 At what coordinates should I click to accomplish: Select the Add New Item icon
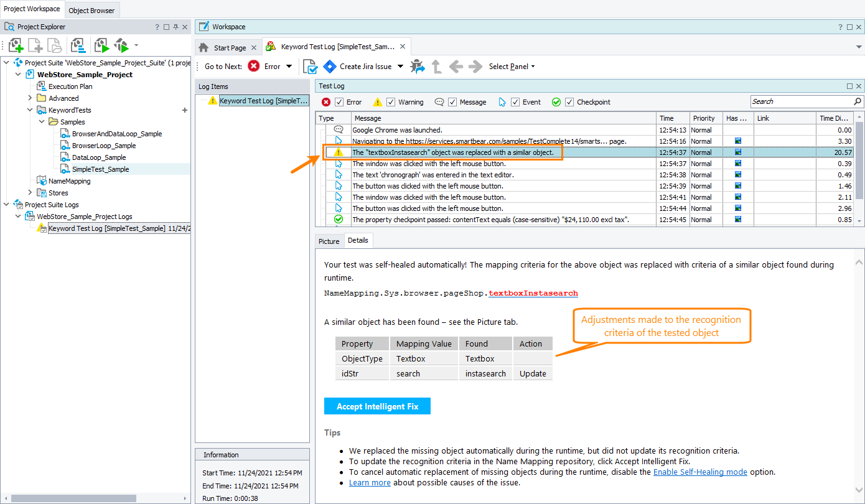(x=16, y=45)
